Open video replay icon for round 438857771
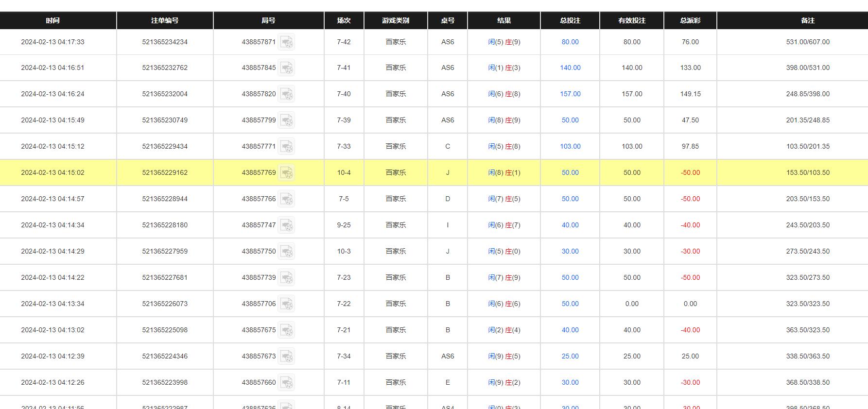This screenshot has width=868, height=409. click(286, 146)
